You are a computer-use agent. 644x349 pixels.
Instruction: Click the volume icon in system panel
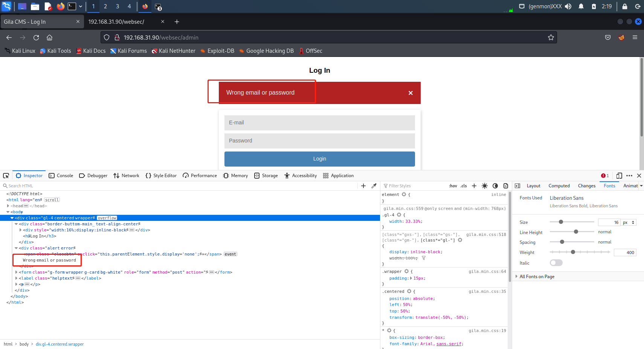pyautogui.click(x=568, y=6)
